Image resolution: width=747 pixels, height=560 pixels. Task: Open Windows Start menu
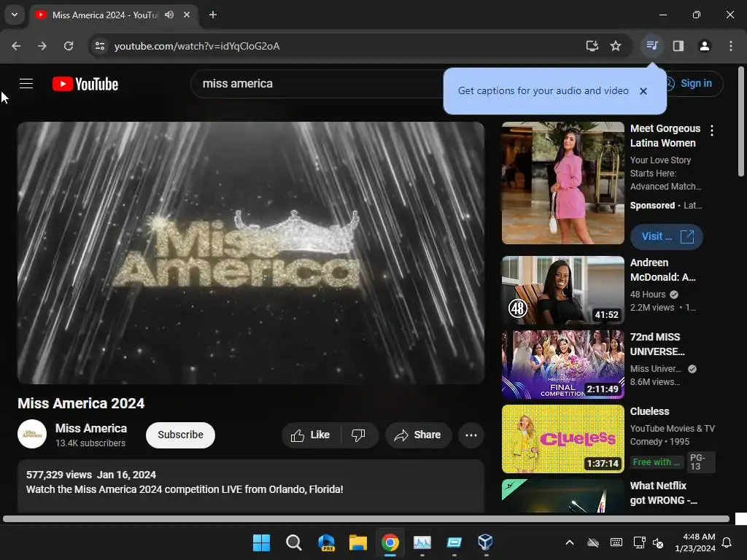(x=262, y=542)
